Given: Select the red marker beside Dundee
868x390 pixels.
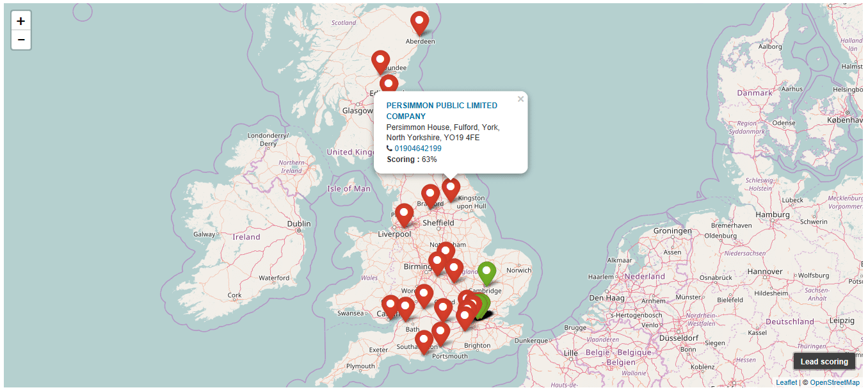Looking at the screenshot, I should (380, 62).
